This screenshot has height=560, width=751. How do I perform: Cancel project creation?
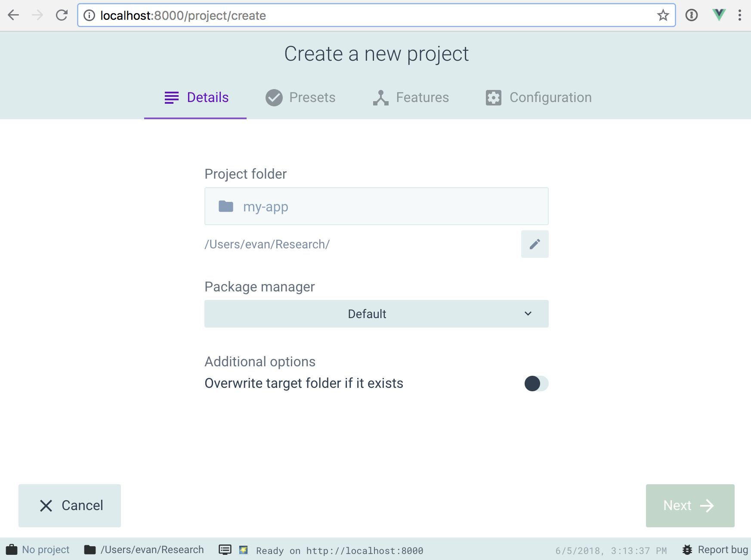coord(70,505)
